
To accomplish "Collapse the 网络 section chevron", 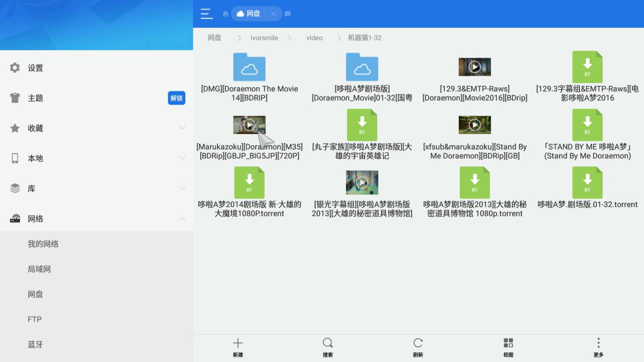I will click(182, 218).
